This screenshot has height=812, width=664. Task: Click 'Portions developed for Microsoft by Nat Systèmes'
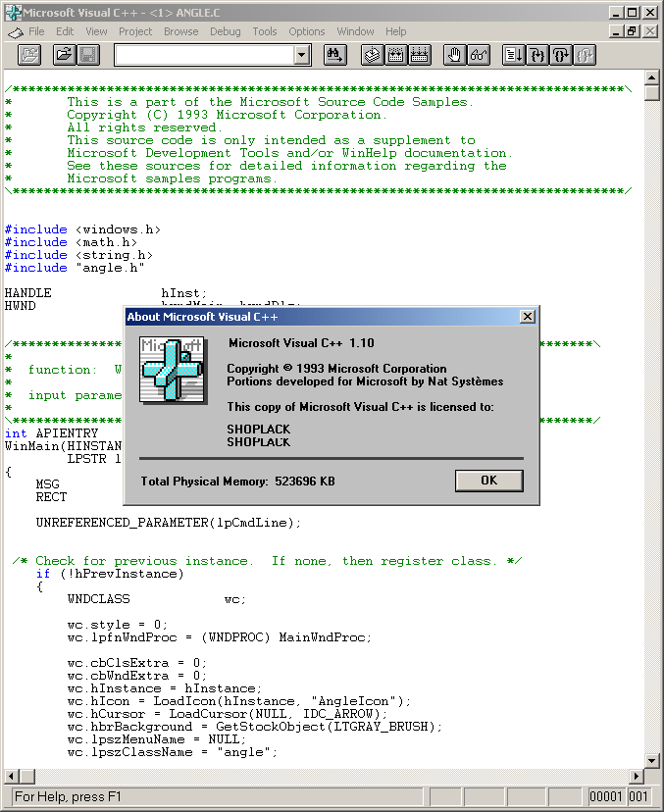[x=365, y=381]
